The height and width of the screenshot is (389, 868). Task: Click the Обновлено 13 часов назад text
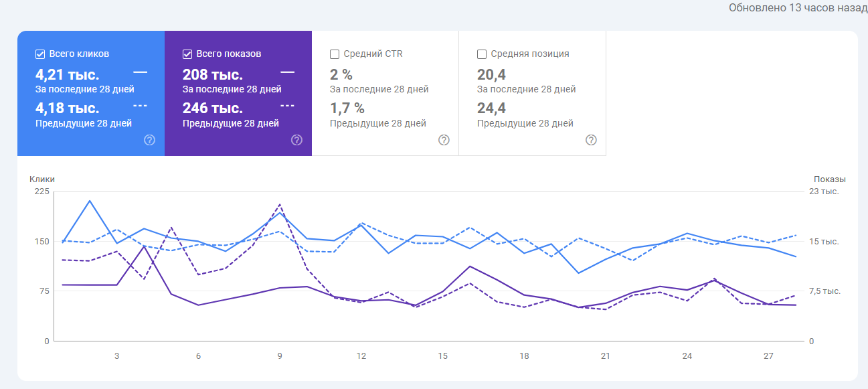[x=798, y=9]
